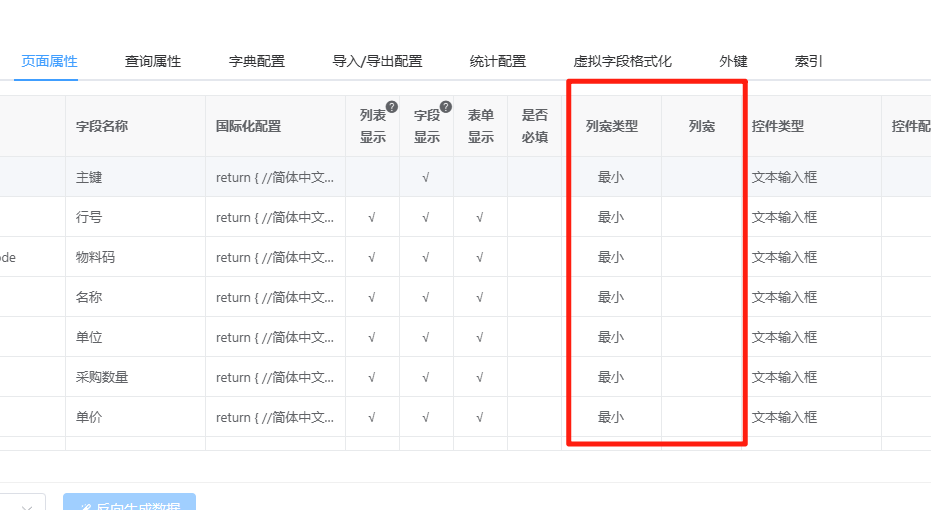Open 列宽类型 dropdown for 单位 row

[611, 337]
